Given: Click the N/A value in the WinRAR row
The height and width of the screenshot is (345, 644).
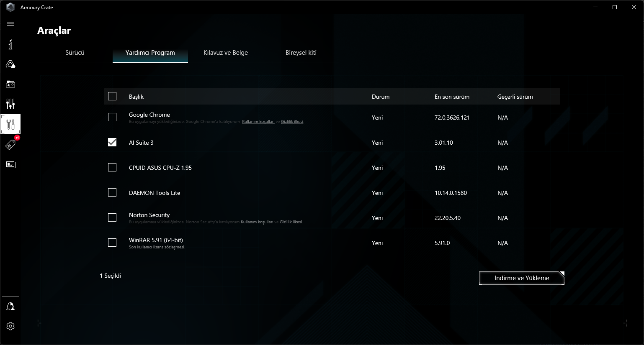Looking at the screenshot, I should point(502,243).
